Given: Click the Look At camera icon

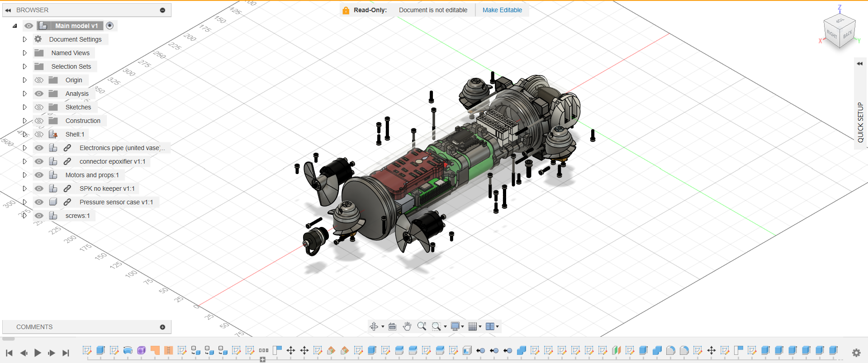Looking at the screenshot, I should [392, 326].
